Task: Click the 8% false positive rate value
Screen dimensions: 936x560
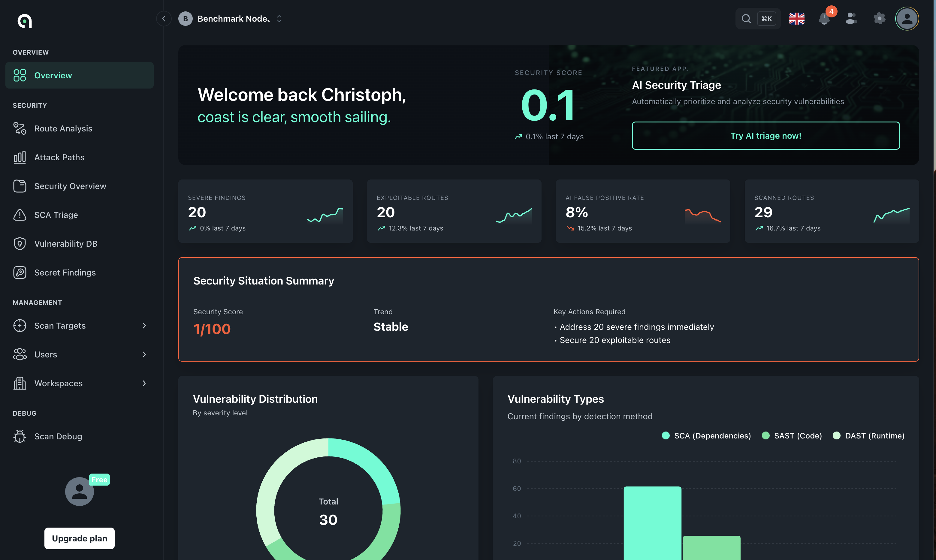Action: pos(577,212)
